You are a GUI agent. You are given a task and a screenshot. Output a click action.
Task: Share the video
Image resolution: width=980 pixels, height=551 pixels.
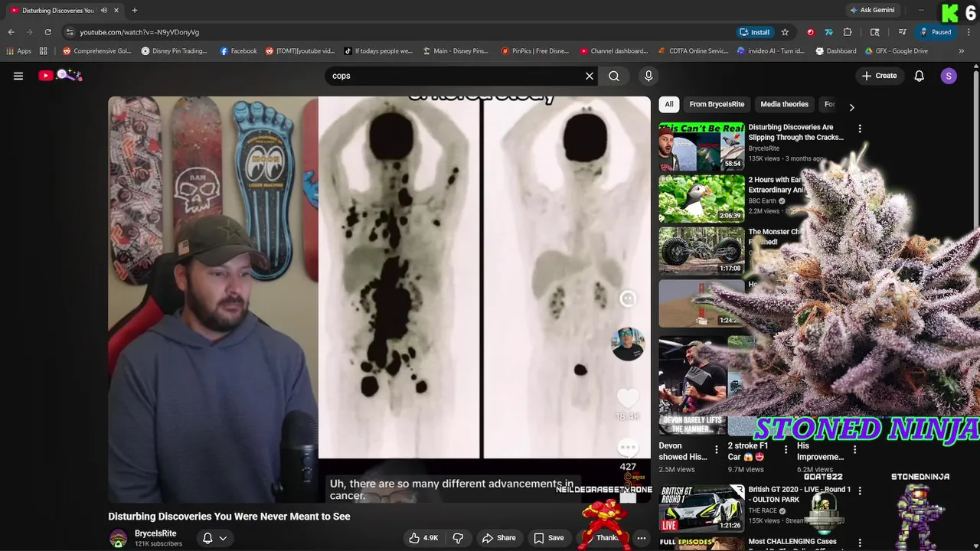pyautogui.click(x=498, y=538)
